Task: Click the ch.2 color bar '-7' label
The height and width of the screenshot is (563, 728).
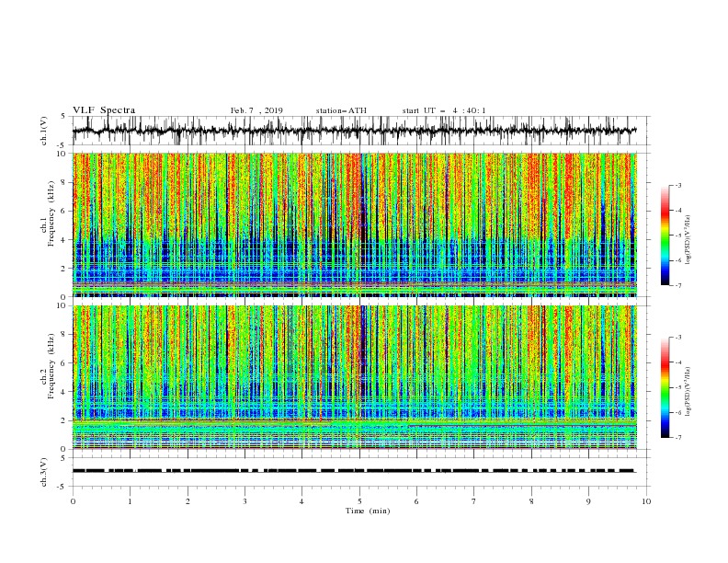Action: (678, 437)
